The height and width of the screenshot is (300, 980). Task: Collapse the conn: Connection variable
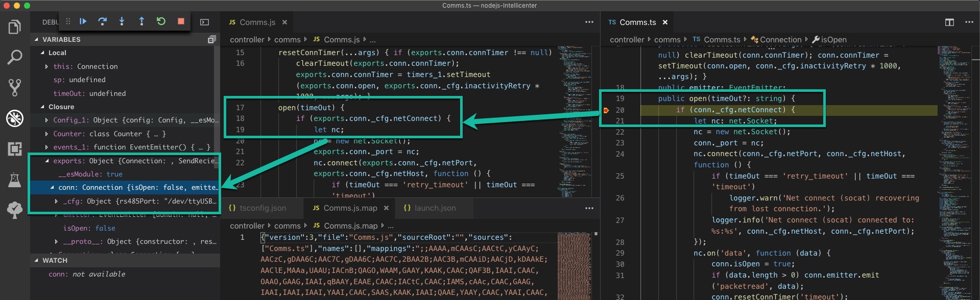pyautogui.click(x=52, y=187)
